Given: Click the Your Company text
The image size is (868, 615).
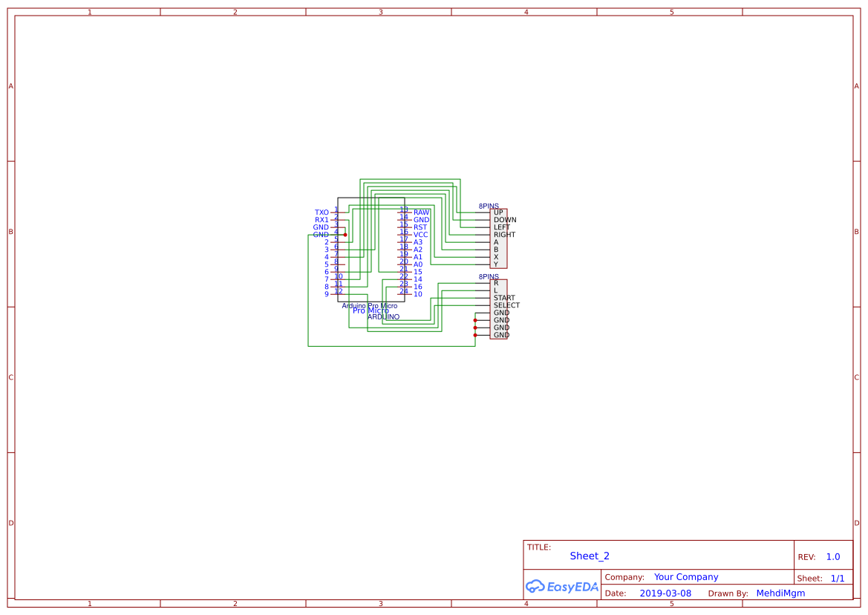Looking at the screenshot, I should (x=685, y=576).
